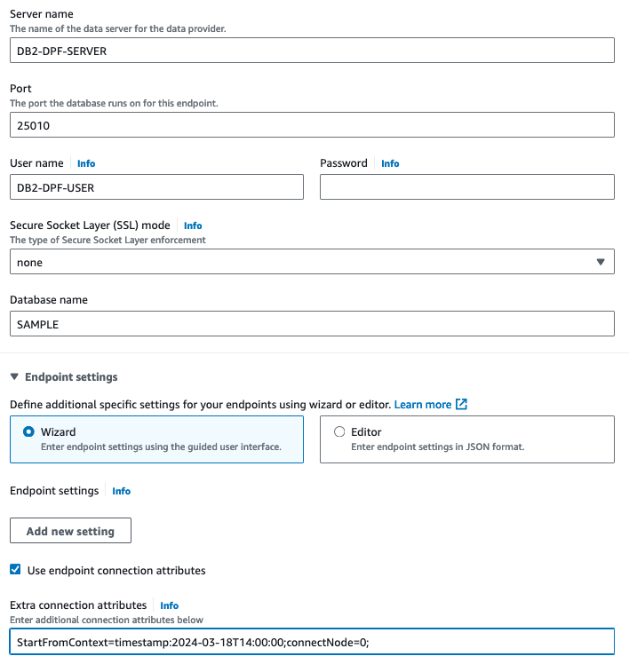
Task: Click into the Server name field
Action: pos(311,51)
